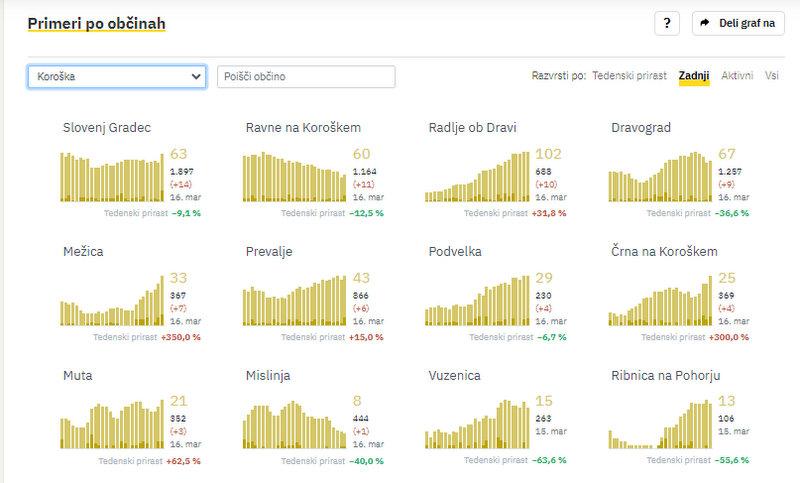
Task: Sort by Tedenski prirast
Action: coord(629,76)
